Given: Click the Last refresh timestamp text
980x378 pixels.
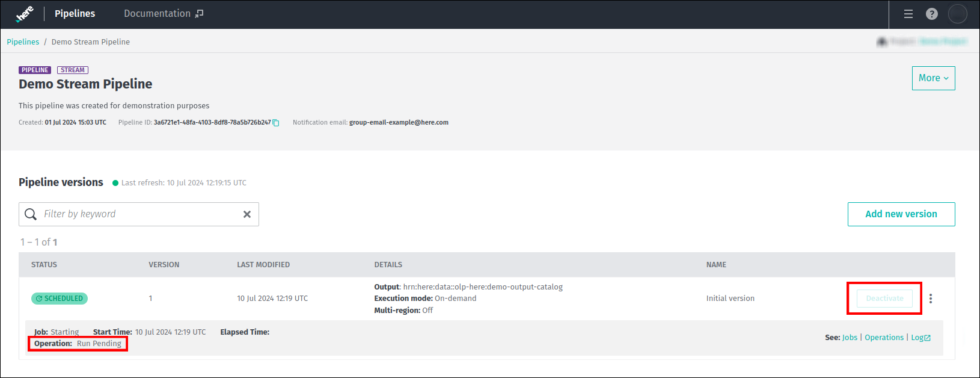Looking at the screenshot, I should [184, 183].
